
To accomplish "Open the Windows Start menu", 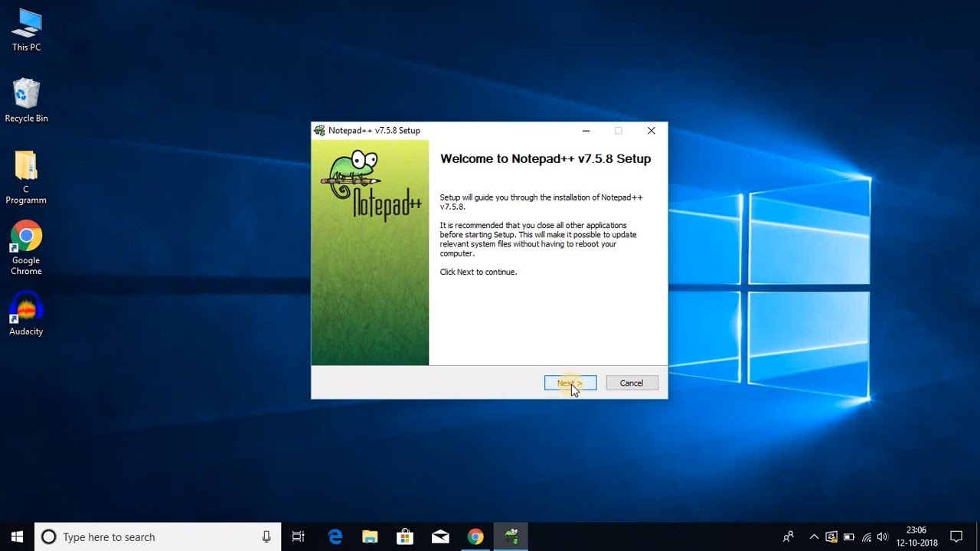I will (x=17, y=537).
